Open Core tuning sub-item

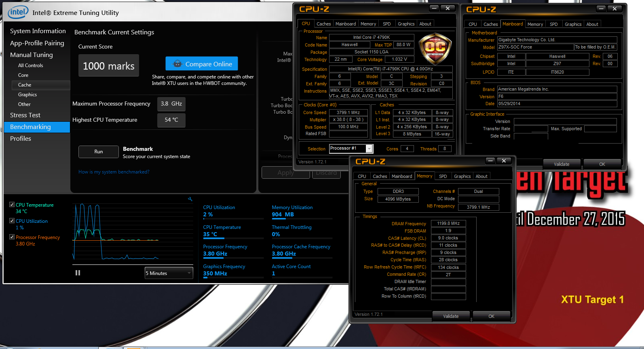pyautogui.click(x=23, y=75)
